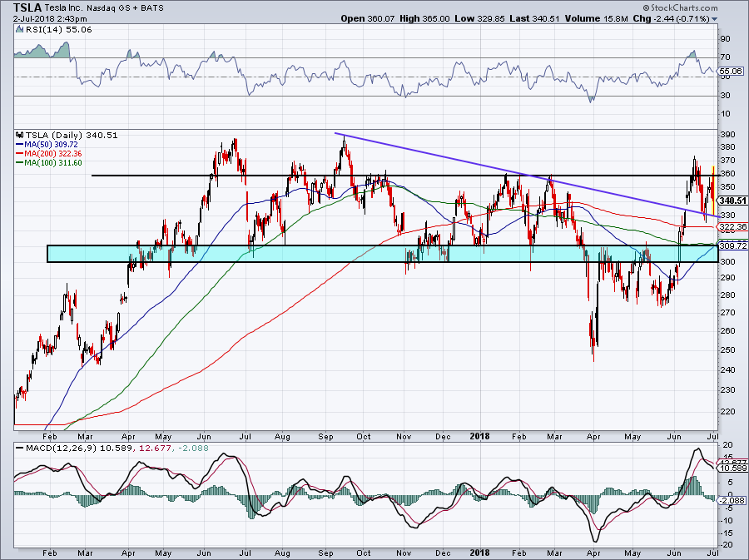Click the 90 label on RSI axis

[725, 39]
